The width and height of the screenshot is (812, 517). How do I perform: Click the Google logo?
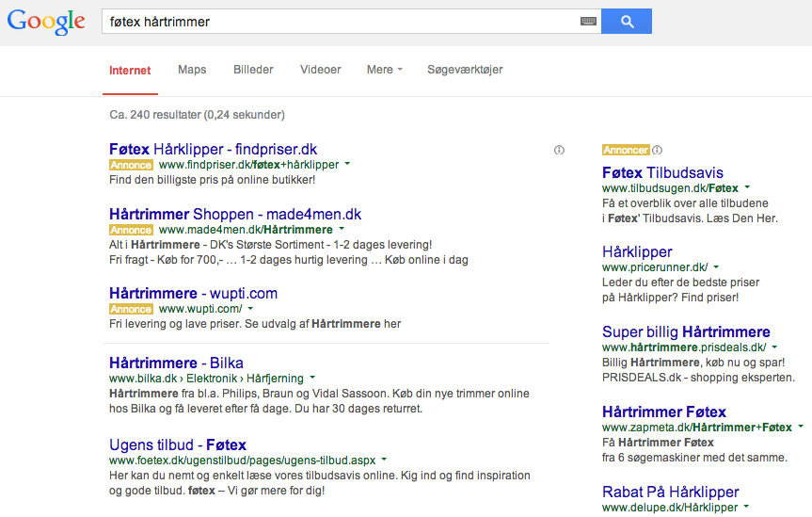pos(46,22)
